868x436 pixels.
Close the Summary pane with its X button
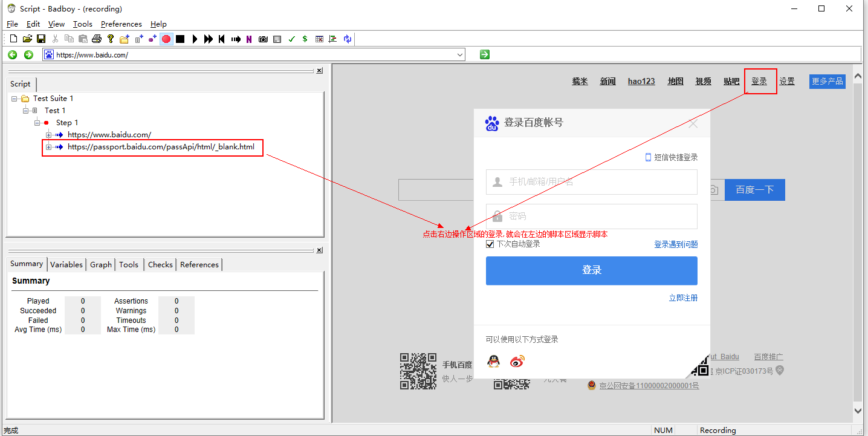(319, 250)
